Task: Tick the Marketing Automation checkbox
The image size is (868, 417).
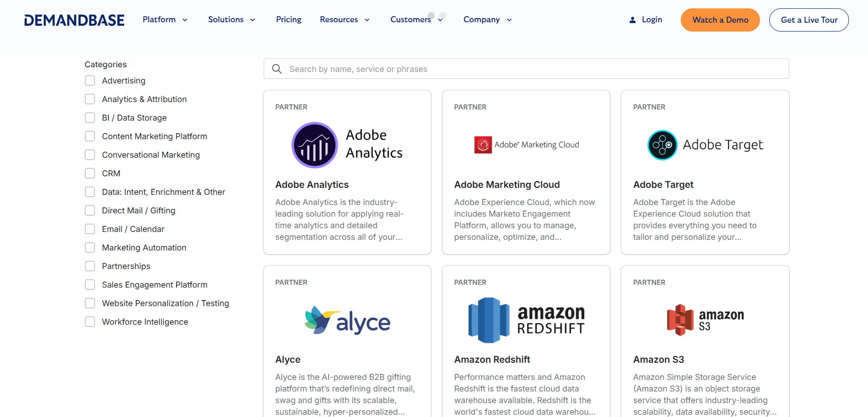Action: click(90, 248)
